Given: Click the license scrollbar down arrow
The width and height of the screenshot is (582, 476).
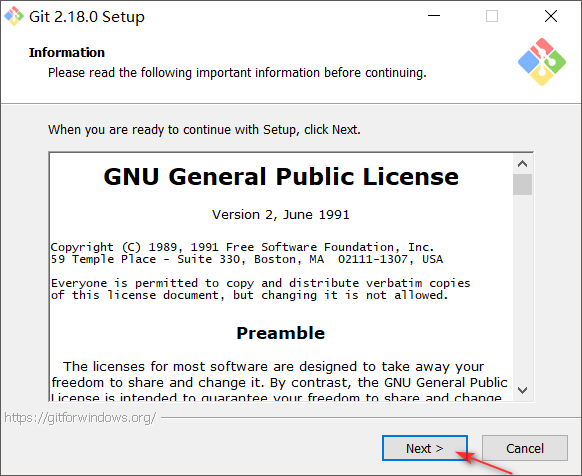Looking at the screenshot, I should 523,390.
